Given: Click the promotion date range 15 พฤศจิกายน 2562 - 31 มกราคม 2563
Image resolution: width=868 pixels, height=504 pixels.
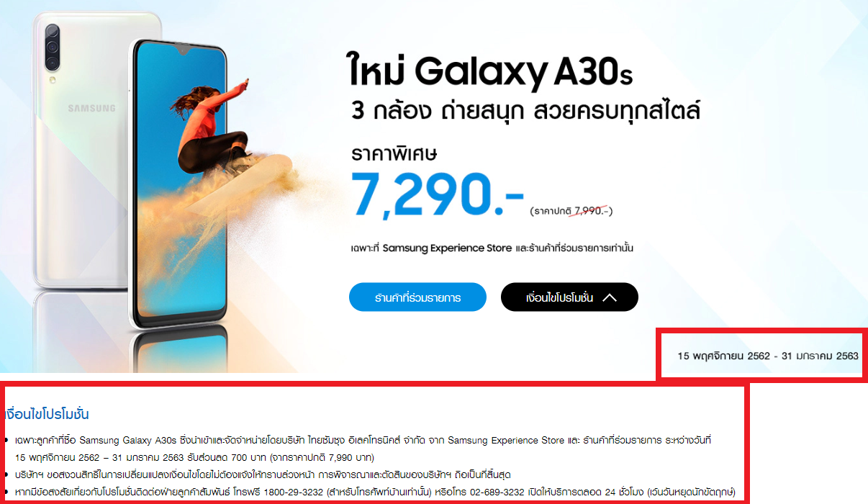Looking at the screenshot, I should (768, 356).
